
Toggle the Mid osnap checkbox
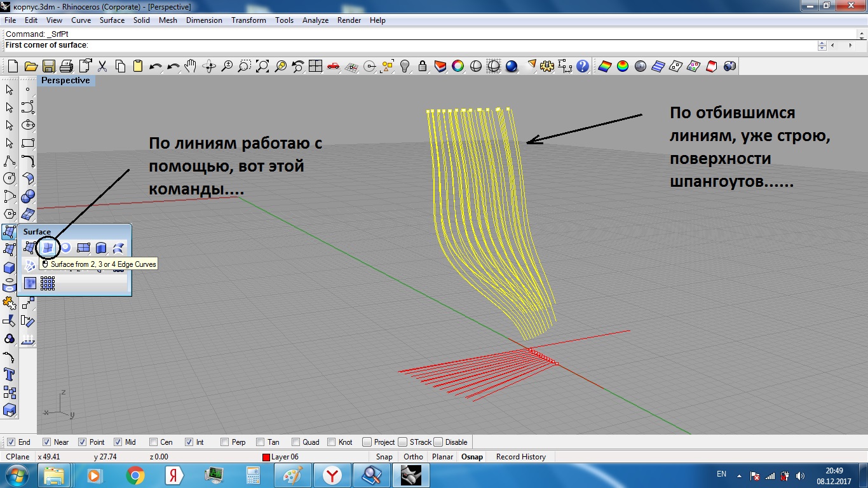coord(118,442)
